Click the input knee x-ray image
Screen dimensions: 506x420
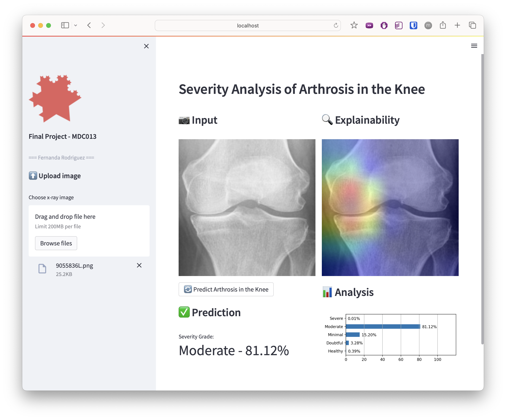247,207
